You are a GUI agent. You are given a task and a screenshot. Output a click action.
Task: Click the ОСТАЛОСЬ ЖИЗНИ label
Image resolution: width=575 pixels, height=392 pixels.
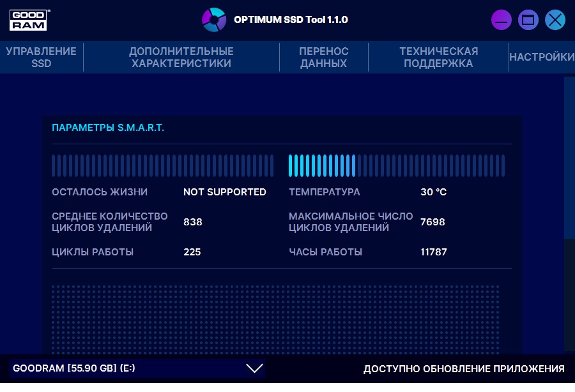(100, 192)
